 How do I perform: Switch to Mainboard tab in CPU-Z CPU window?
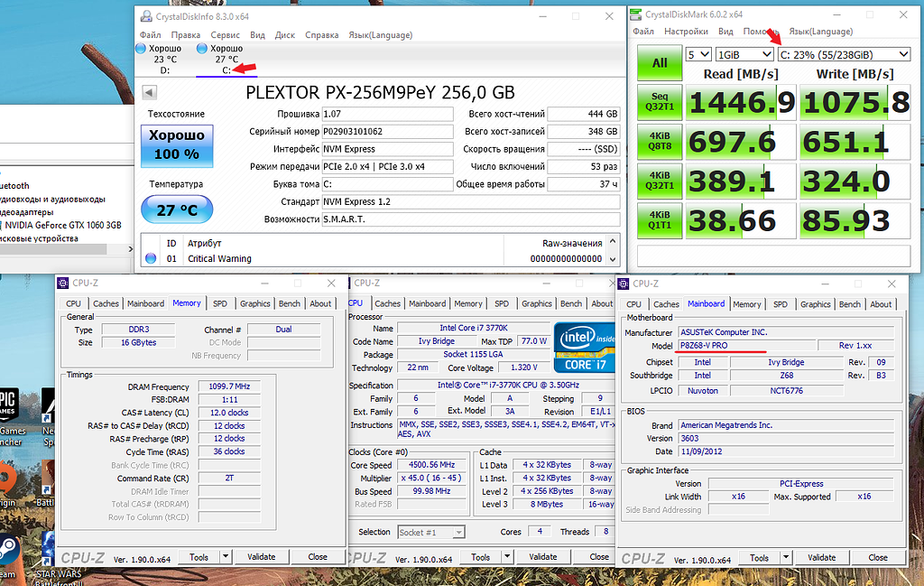coord(427,303)
